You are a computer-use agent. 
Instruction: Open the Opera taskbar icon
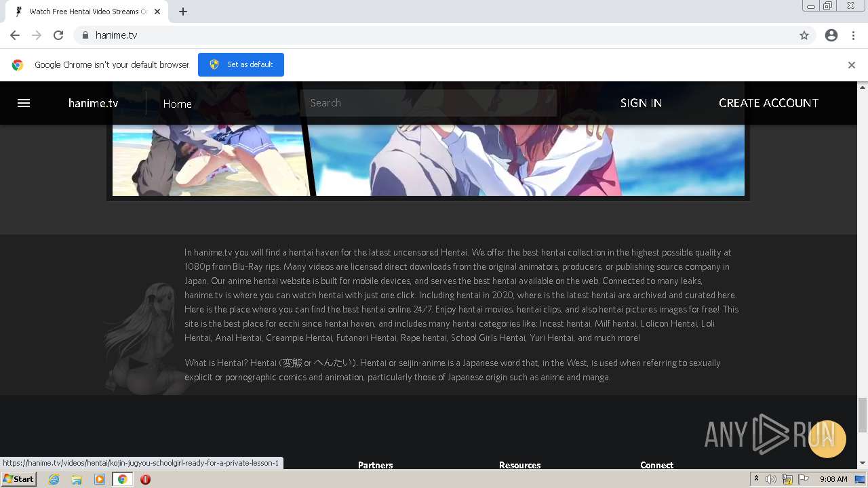coord(145,479)
